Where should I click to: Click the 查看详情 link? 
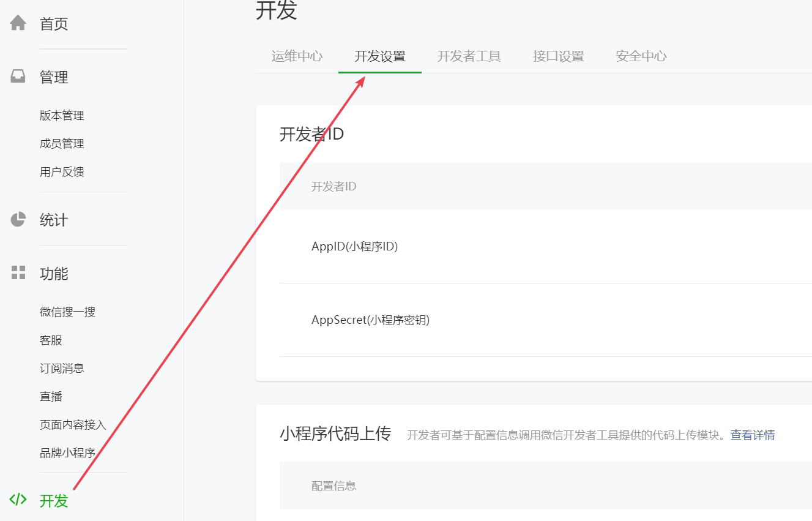(x=752, y=434)
